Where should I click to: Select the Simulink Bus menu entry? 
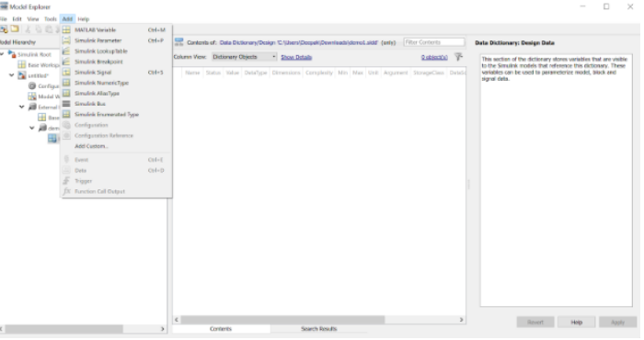116,104
